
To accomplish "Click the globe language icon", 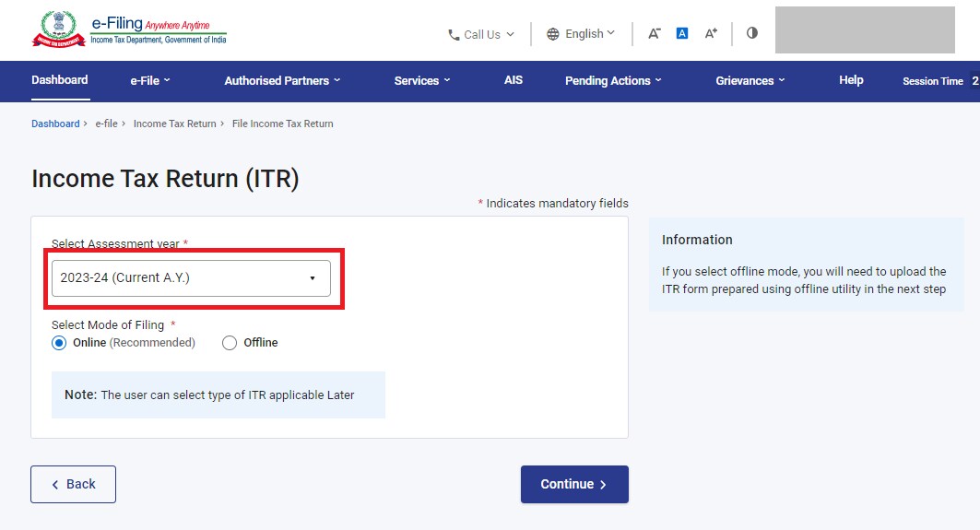I will (553, 34).
